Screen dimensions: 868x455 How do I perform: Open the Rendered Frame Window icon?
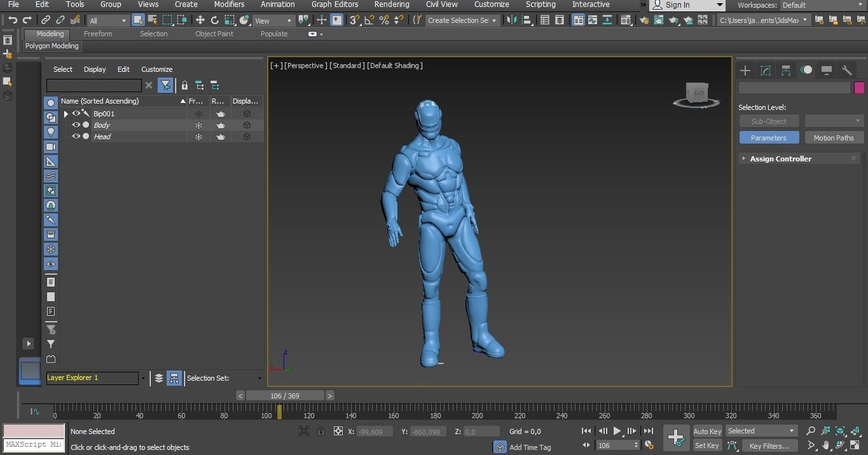[659, 20]
